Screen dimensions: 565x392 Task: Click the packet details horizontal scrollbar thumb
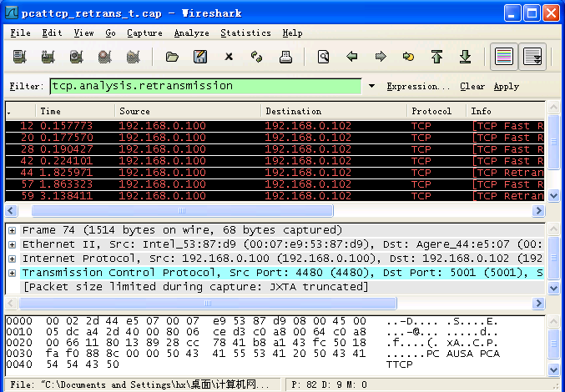click(x=208, y=304)
